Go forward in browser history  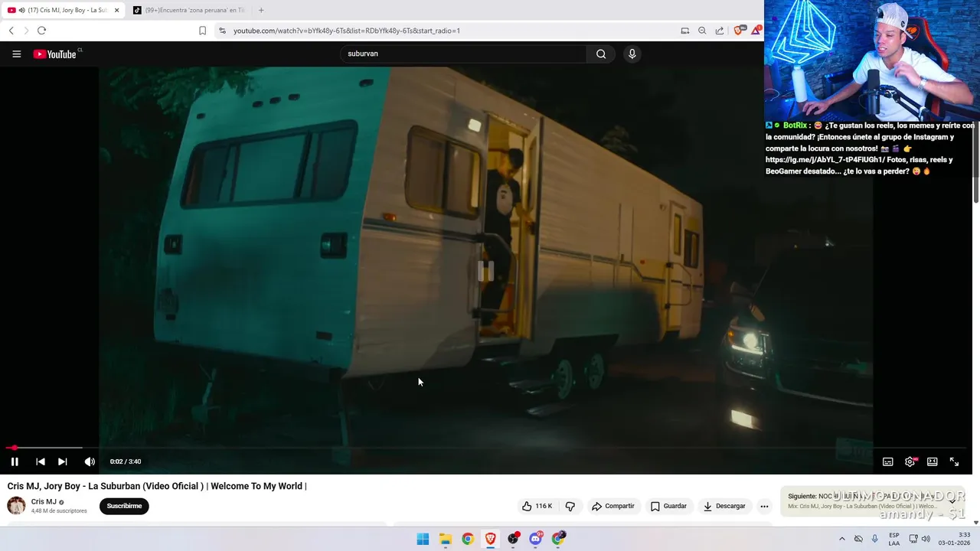coord(25,31)
